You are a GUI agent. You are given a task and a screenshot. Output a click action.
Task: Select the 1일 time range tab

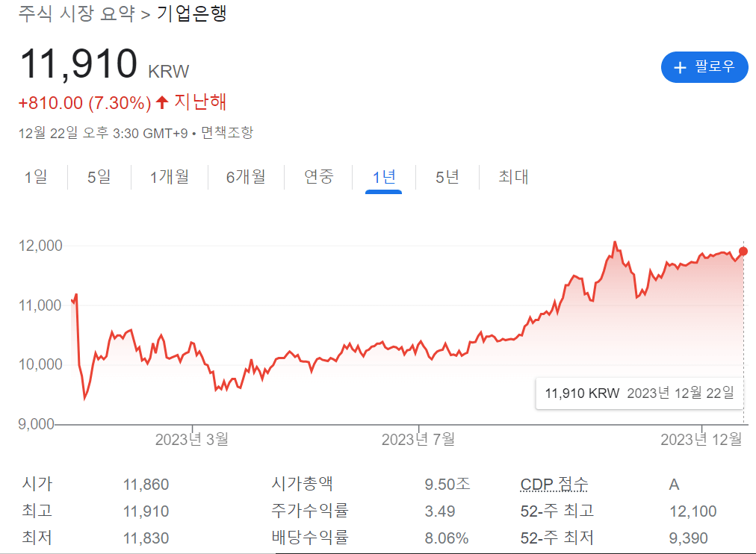click(34, 177)
